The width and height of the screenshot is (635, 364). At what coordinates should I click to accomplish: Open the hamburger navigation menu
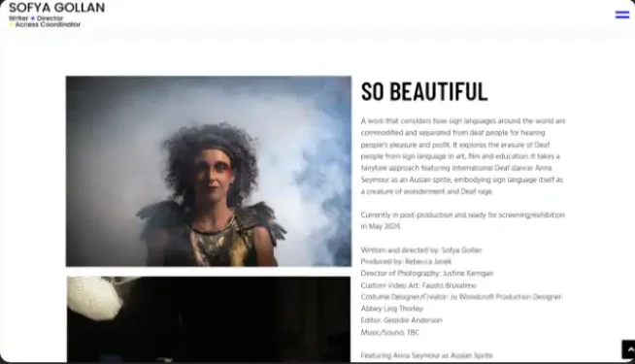[622, 15]
